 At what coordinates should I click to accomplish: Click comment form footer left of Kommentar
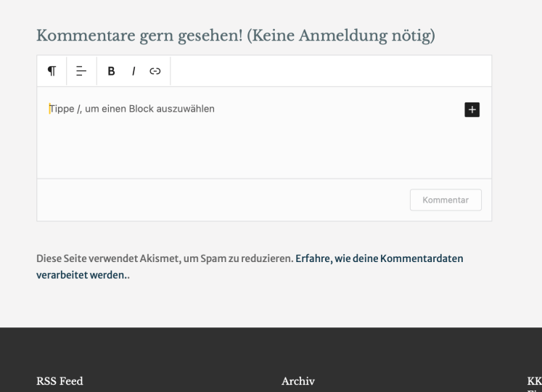pos(218,200)
